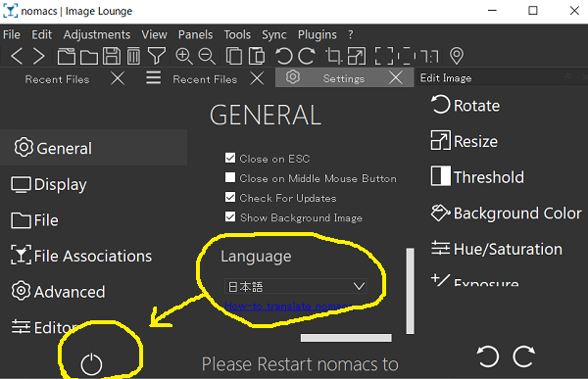Zoom out with the magnifier minus icon
Viewport: 588px width, 379px height.
tap(207, 56)
